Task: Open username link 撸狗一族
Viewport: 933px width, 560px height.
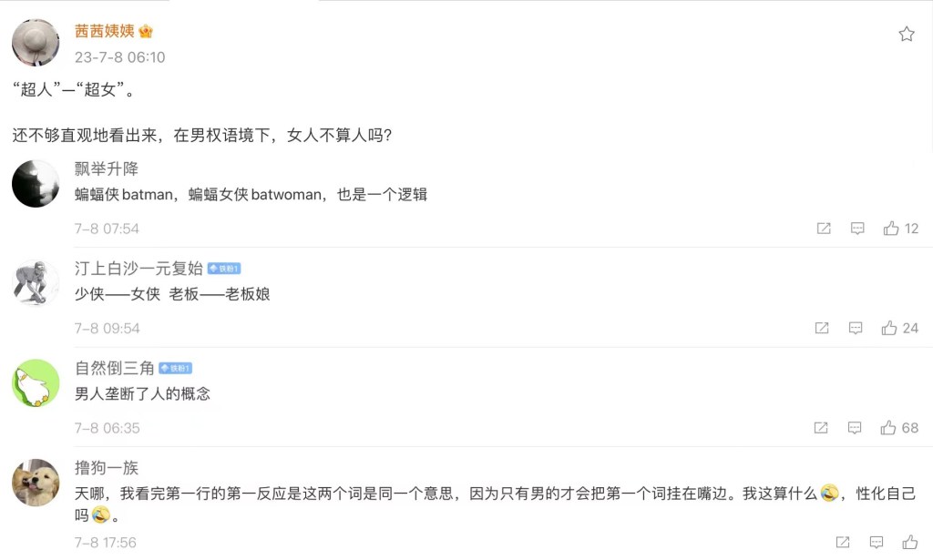Action: [107, 468]
